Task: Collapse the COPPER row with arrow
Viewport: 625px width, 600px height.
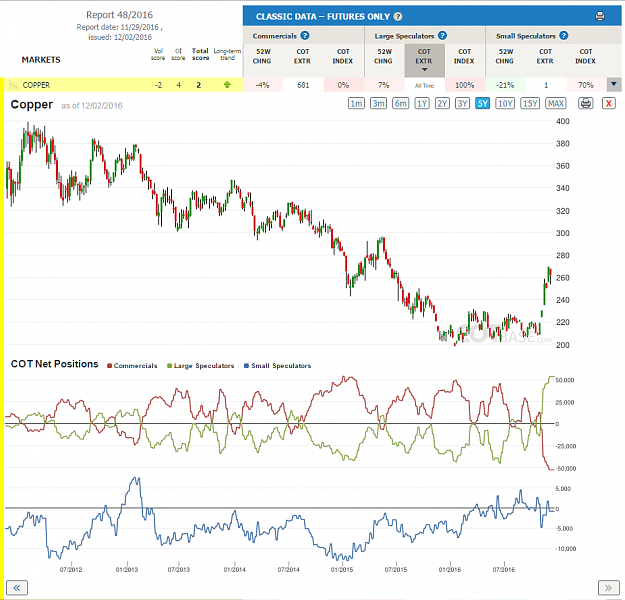Action: (614, 85)
